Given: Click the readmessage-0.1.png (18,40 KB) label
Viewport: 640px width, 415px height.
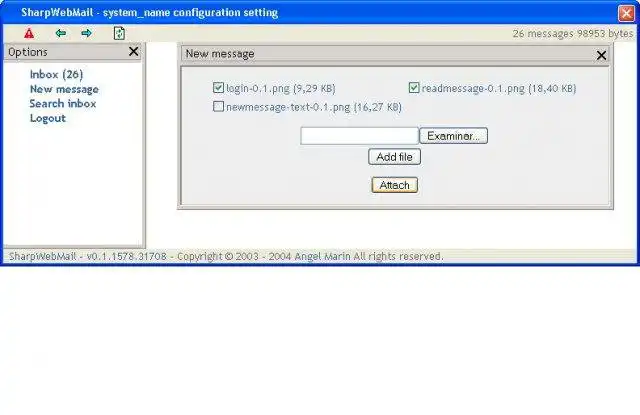Looking at the screenshot, I should (x=499, y=88).
